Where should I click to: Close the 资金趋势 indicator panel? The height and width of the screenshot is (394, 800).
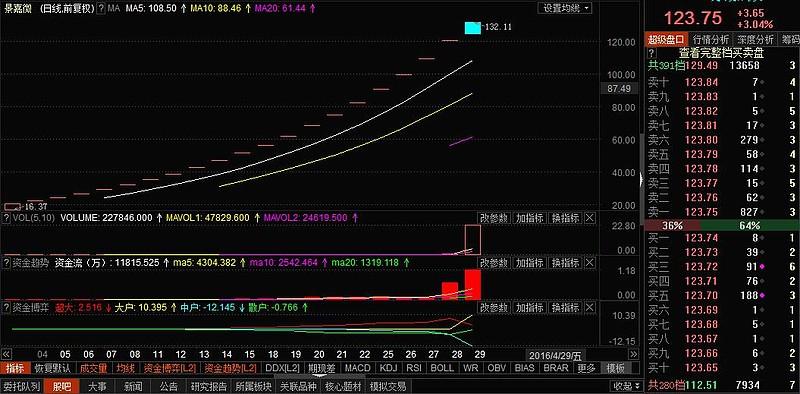(589, 263)
